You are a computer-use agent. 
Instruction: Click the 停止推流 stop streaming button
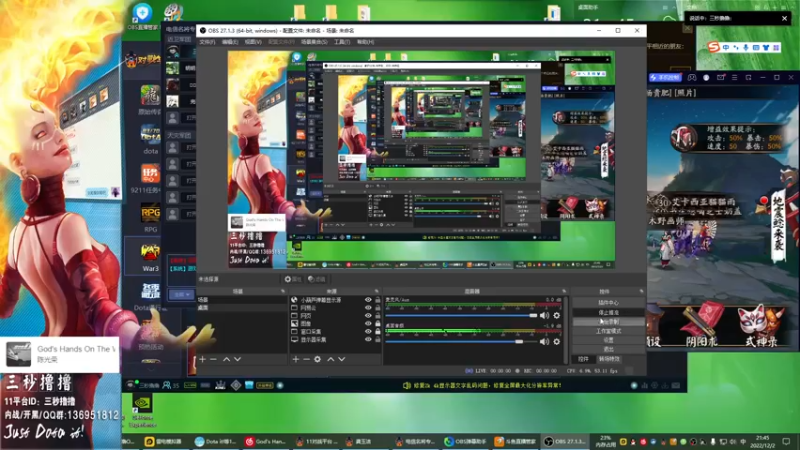point(608,312)
